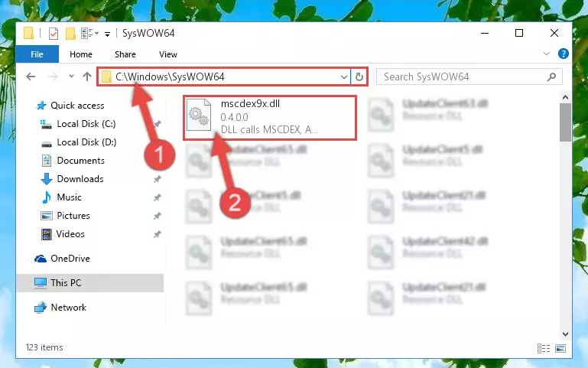Go forward with the right arrow

point(53,77)
